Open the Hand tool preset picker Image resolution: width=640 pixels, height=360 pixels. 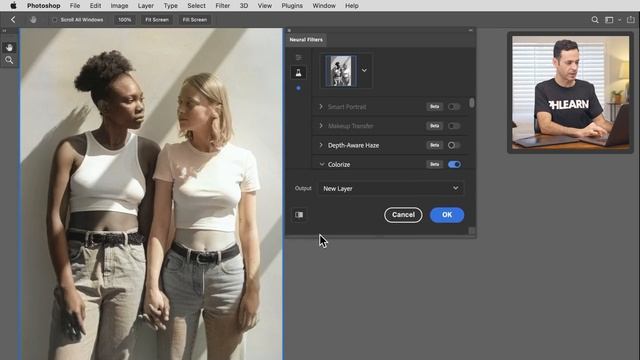click(33, 20)
